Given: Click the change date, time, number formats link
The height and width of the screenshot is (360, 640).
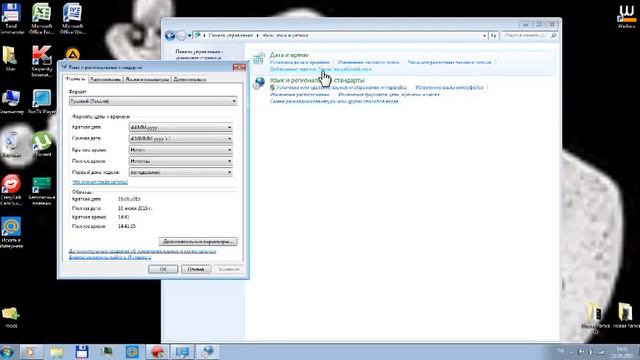Looking at the screenshot, I should [389, 94].
